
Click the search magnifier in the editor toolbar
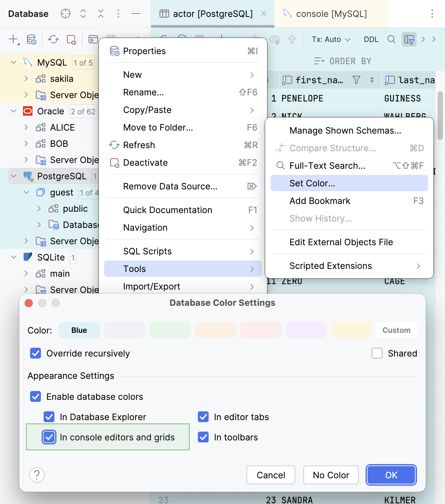point(391,39)
